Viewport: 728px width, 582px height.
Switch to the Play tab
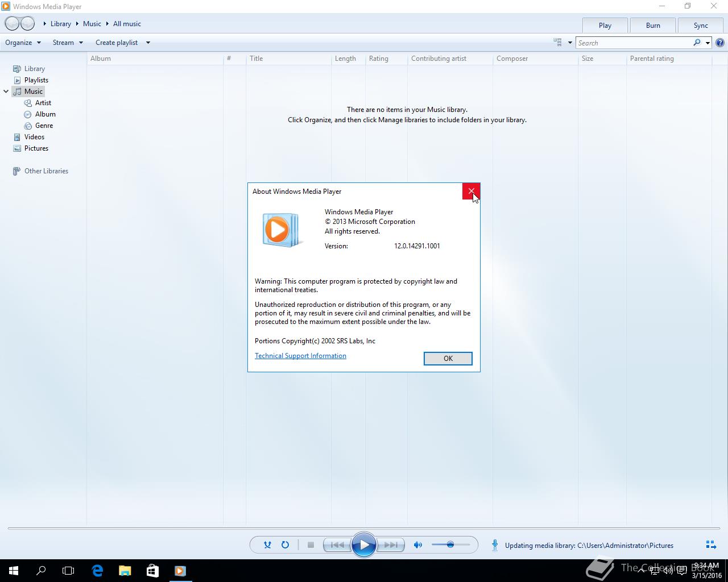pos(605,26)
